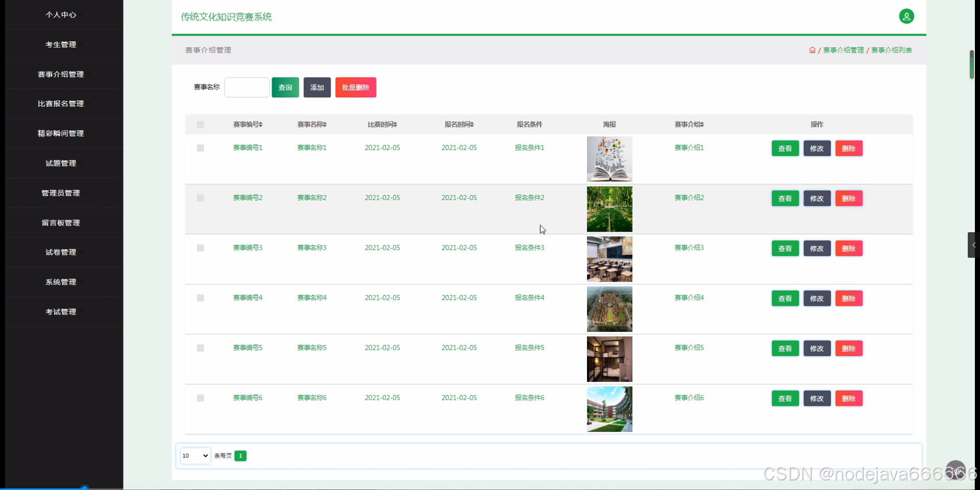Edit 赛事编号3 with 修改 button

[x=817, y=249]
